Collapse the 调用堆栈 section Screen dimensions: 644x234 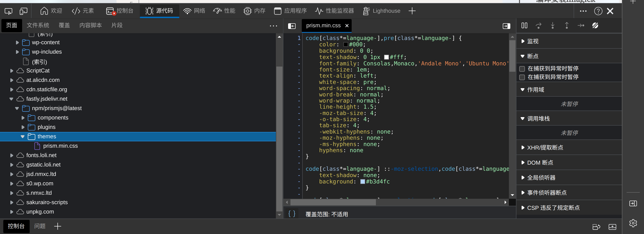[569, 119]
